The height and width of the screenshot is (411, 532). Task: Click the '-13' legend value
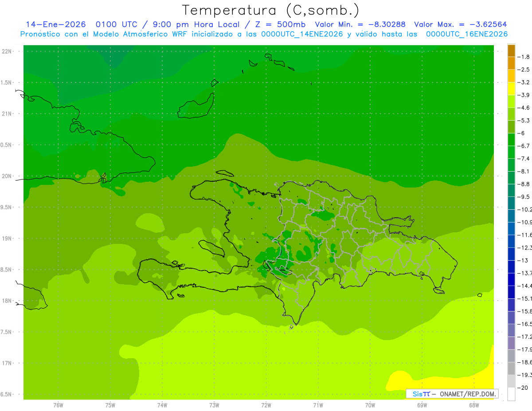pyautogui.click(x=523, y=260)
